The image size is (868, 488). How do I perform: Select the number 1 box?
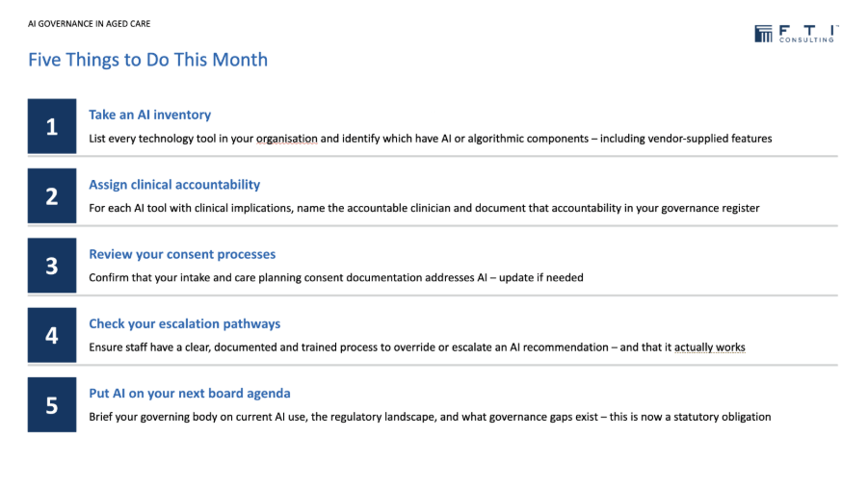(x=52, y=126)
